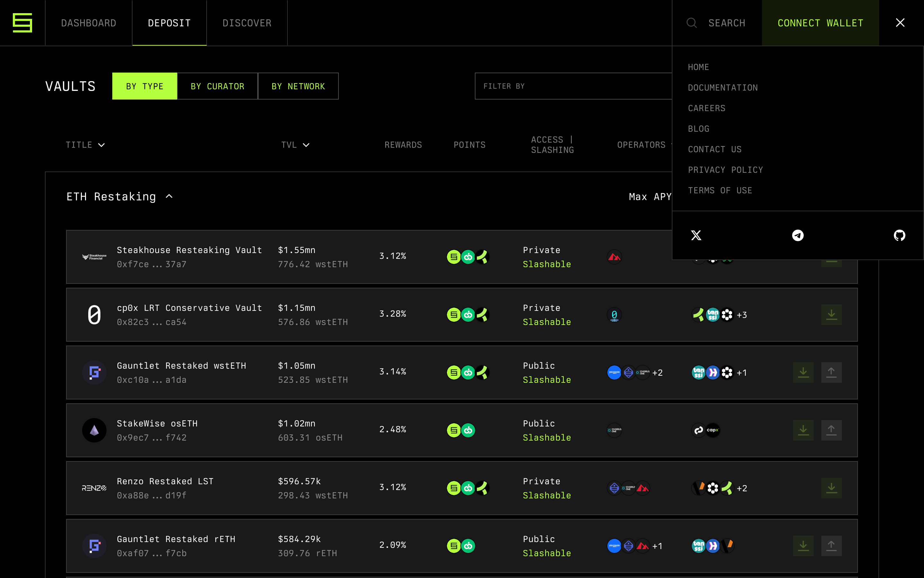Click +3 networks count in cp0x row
This screenshot has height=578, width=924.
[x=742, y=315]
